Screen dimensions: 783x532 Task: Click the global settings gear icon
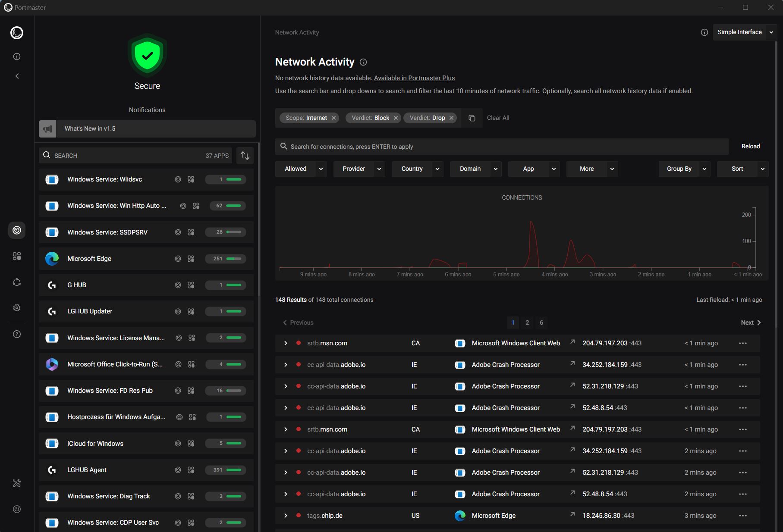click(17, 308)
